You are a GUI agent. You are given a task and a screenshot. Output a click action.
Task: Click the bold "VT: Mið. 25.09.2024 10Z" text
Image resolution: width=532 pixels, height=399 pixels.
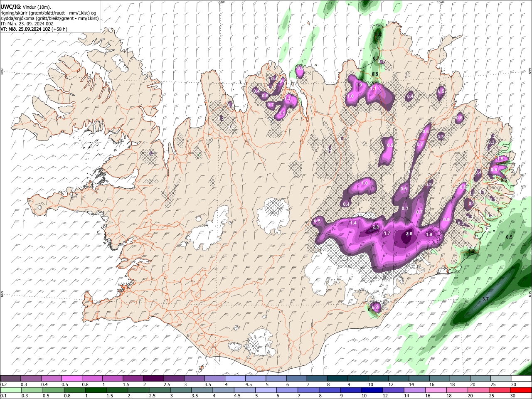click(25, 29)
